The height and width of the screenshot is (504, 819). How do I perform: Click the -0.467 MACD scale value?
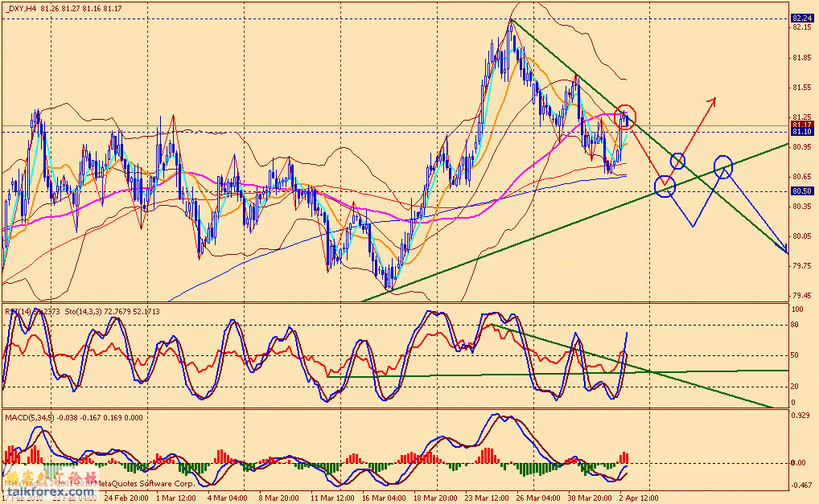click(x=800, y=486)
